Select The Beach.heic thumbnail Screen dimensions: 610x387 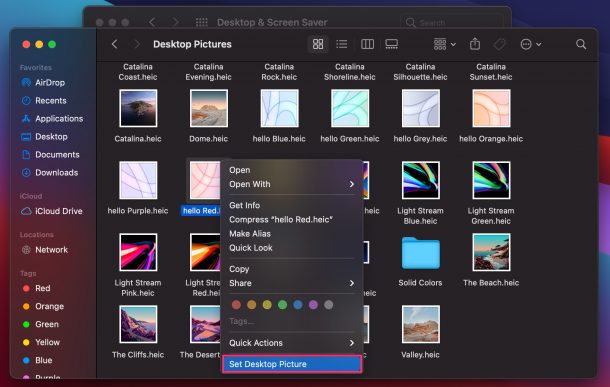pos(491,252)
